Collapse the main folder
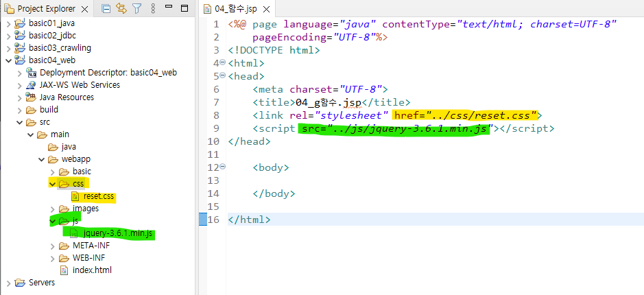The height and width of the screenshot is (295, 644). (x=30, y=134)
